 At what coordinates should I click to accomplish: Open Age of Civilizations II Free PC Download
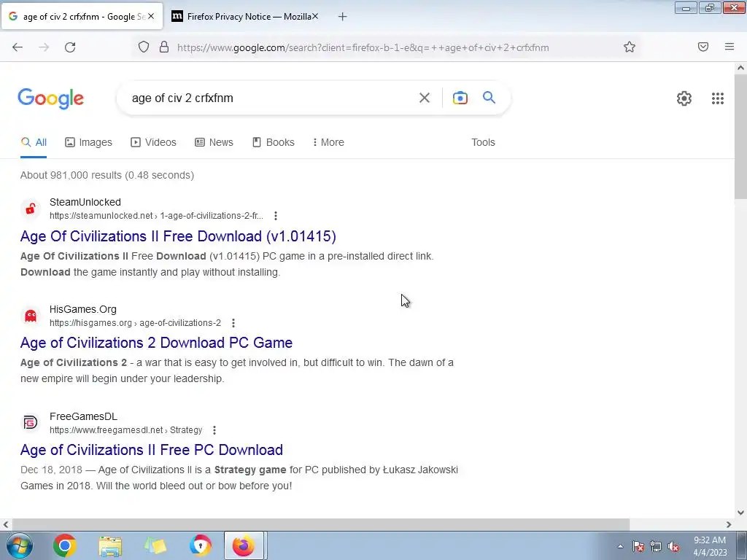click(152, 450)
